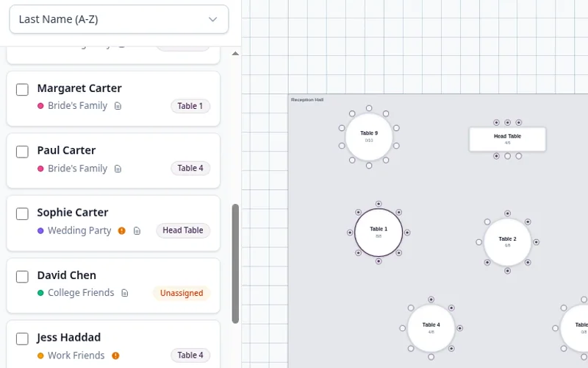
Task: Click the Head Table badge on Sophie Carter
Action: 183,230
